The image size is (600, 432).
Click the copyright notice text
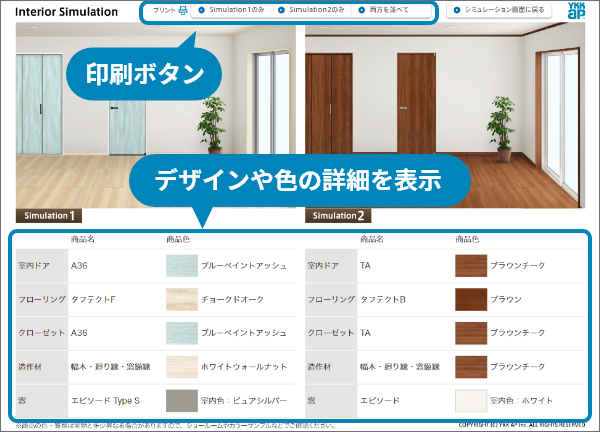coord(522,425)
